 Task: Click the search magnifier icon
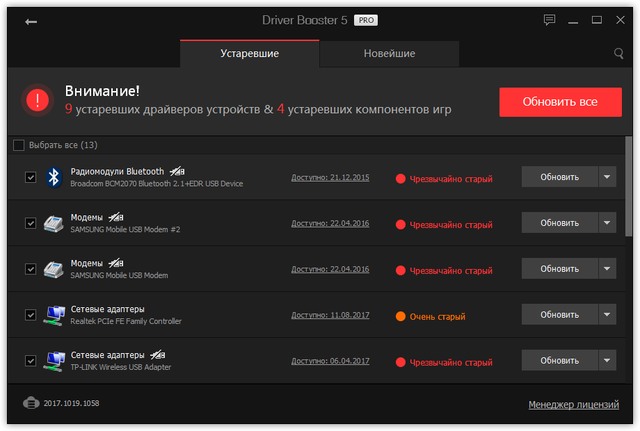click(x=619, y=54)
